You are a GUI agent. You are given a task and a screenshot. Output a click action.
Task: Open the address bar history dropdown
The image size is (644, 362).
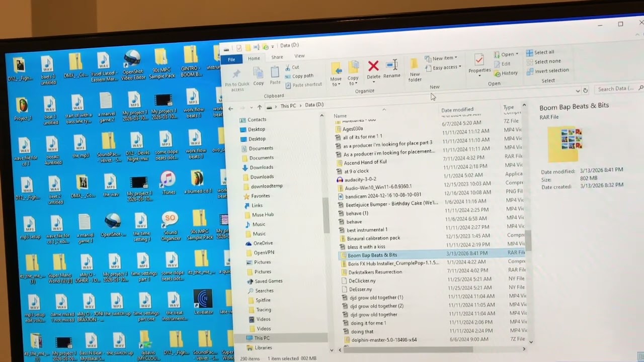tap(578, 91)
